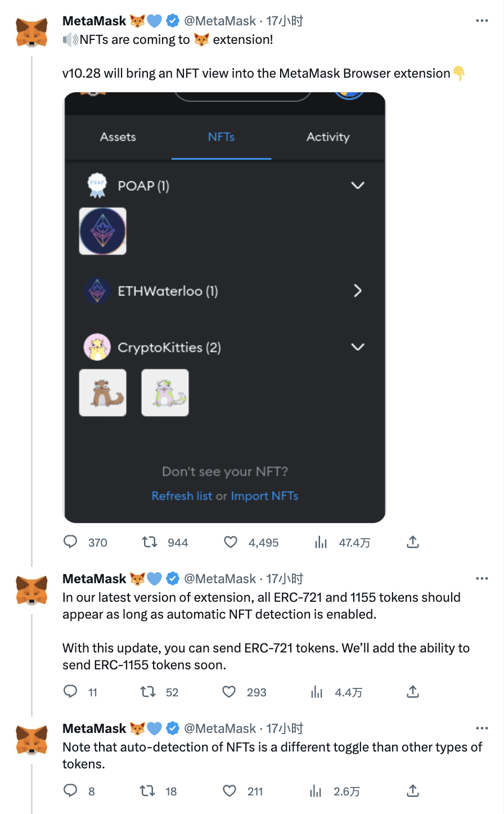Retweet the tweet about ERC-721 and 1155 tokens
Image resolution: width=504 pixels, height=814 pixels.
(x=148, y=692)
